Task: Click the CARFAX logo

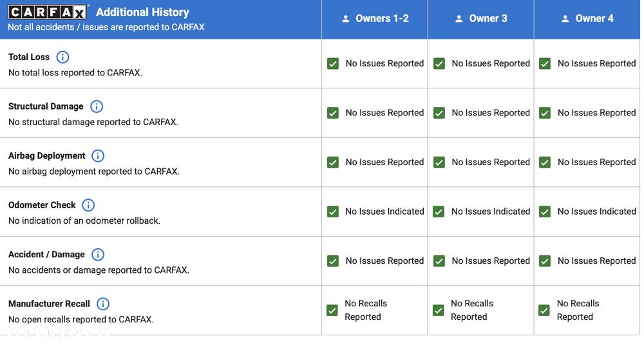Action: [47, 12]
